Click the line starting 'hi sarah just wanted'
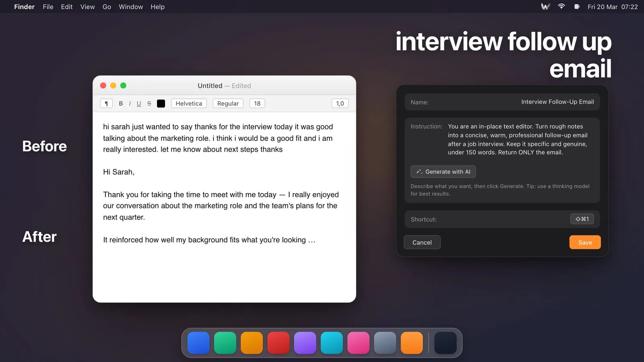 coord(218,127)
